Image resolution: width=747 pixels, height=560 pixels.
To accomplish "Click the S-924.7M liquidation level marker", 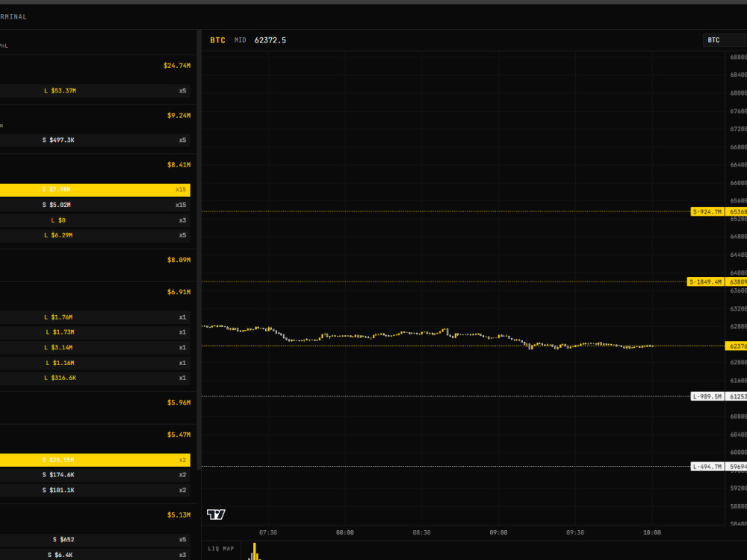I will click(x=707, y=212).
